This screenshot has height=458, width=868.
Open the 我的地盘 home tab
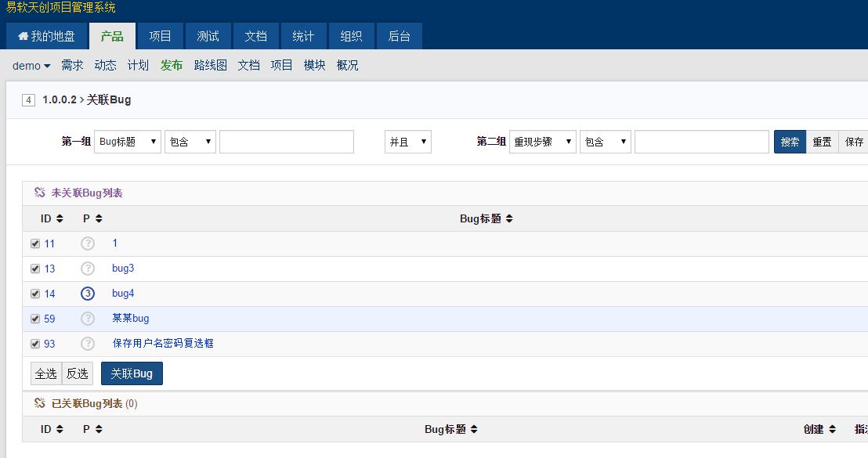click(x=46, y=37)
